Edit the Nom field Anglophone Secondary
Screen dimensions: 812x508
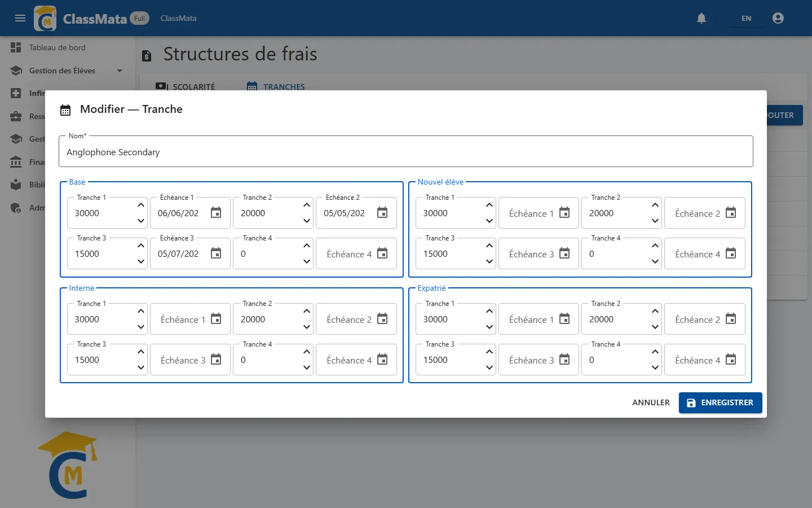[406, 151]
